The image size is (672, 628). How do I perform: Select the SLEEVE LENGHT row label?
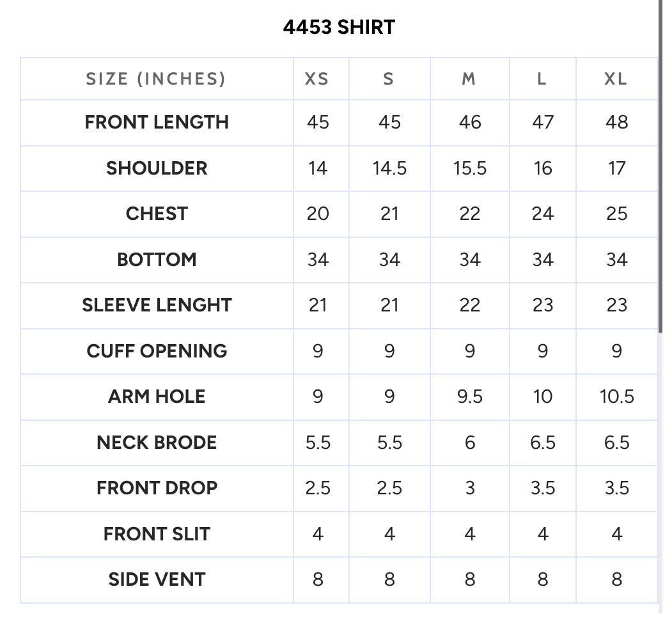157,305
